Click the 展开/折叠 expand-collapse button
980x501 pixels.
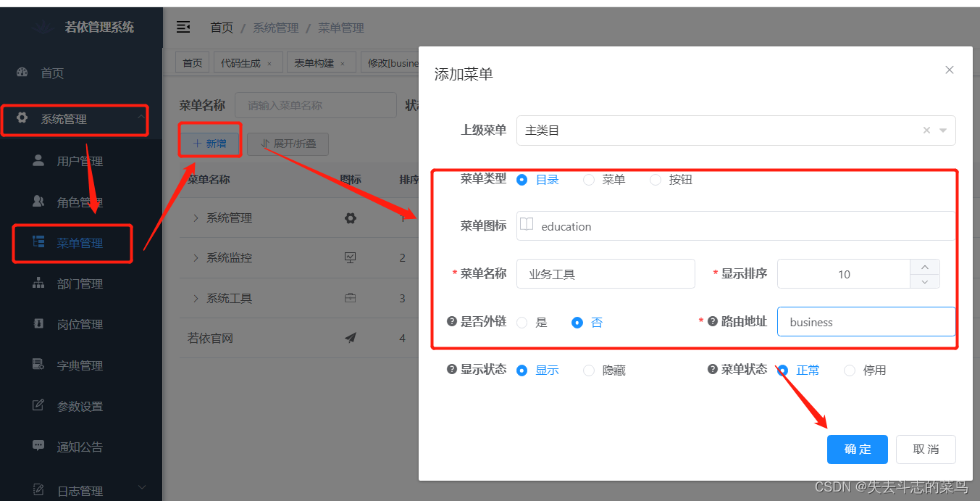(x=288, y=144)
